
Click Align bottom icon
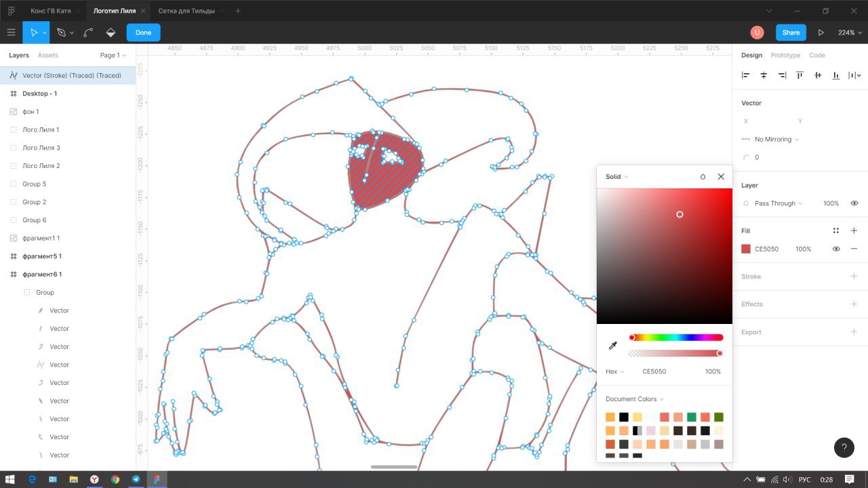836,75
